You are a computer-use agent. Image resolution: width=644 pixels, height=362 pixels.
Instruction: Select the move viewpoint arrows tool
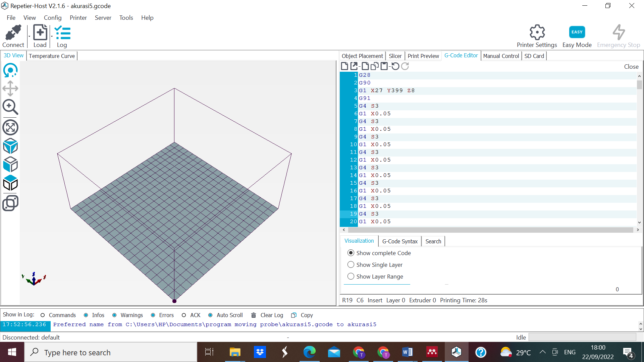10,88
